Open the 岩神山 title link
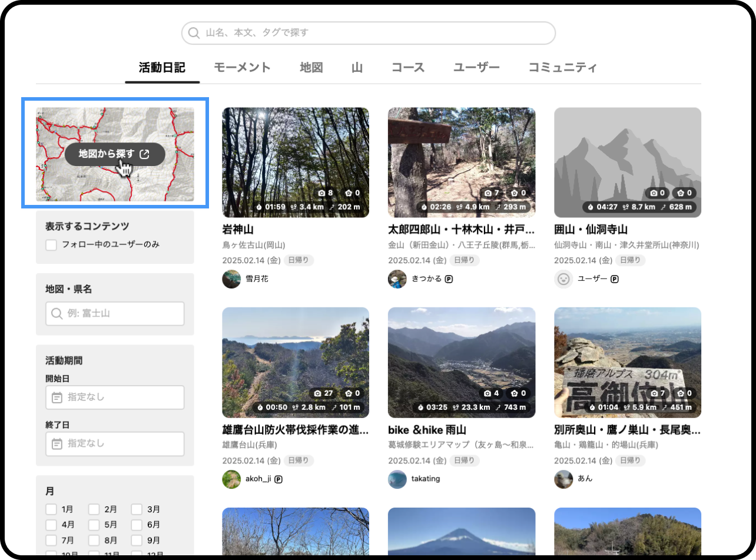 [238, 230]
